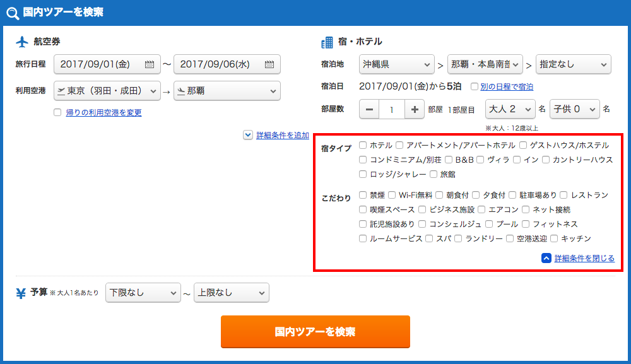Click the departure date field 2017/09/01(金)
631x364 pixels.
[x=107, y=64]
